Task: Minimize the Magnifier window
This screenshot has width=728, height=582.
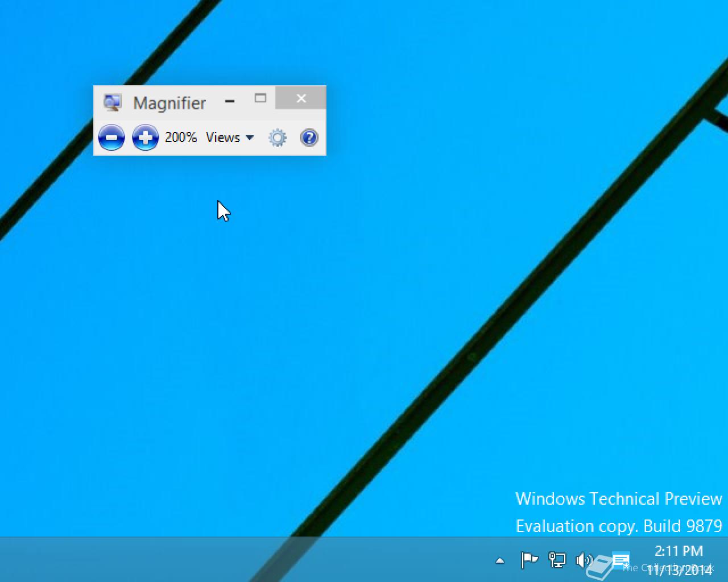Action: [x=230, y=101]
